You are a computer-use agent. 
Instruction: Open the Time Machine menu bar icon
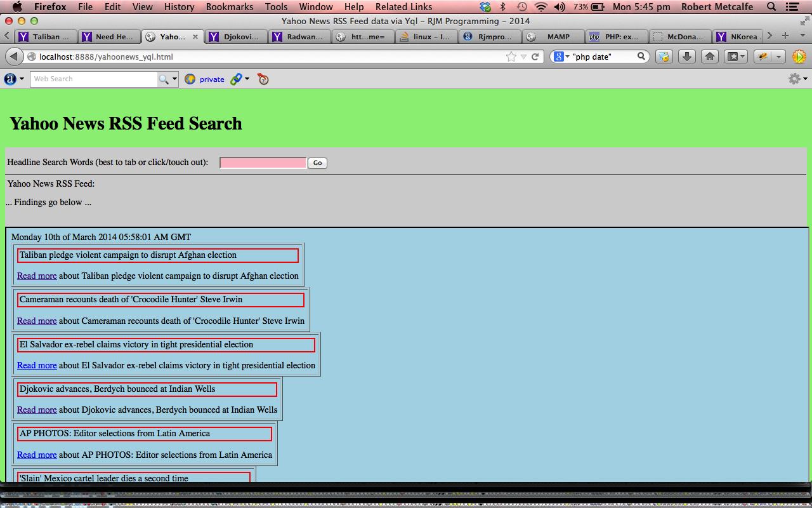[521, 7]
